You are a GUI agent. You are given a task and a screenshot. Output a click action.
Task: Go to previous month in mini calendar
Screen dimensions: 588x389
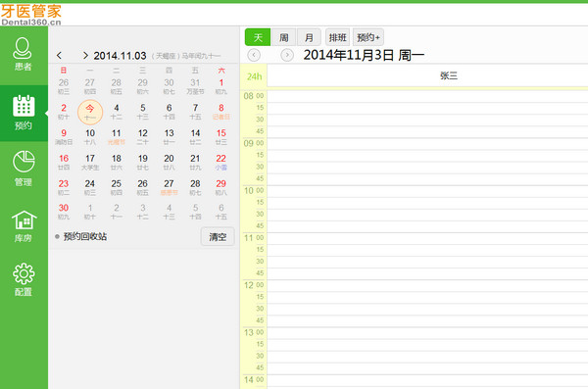coord(59,56)
